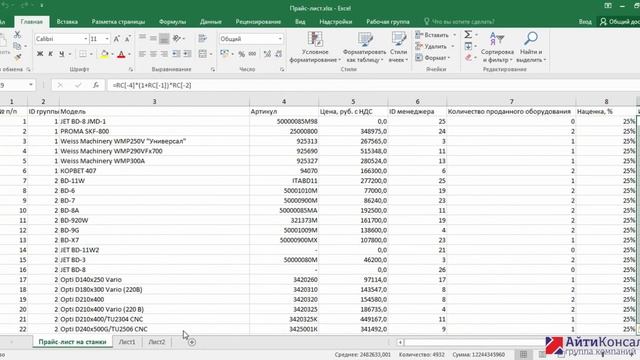Toggle Wrap Text

pyautogui.click(x=202, y=39)
